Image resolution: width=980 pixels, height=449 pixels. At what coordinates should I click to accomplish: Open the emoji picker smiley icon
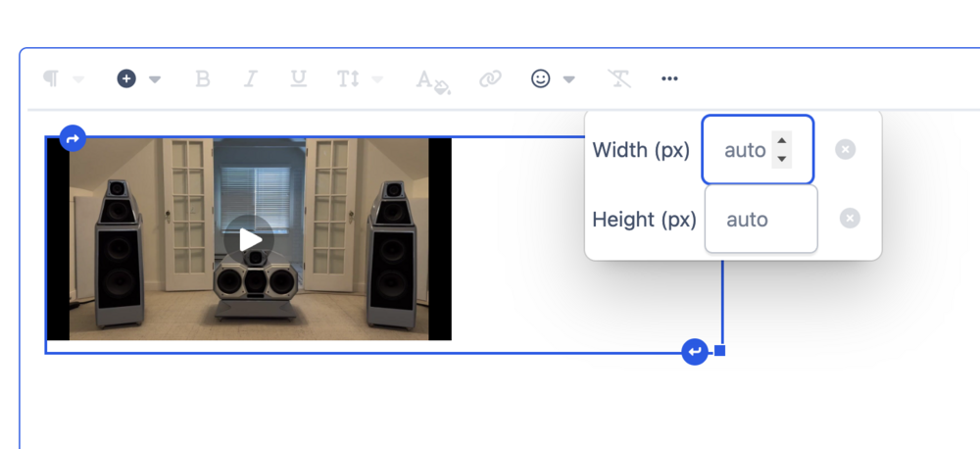point(541,78)
